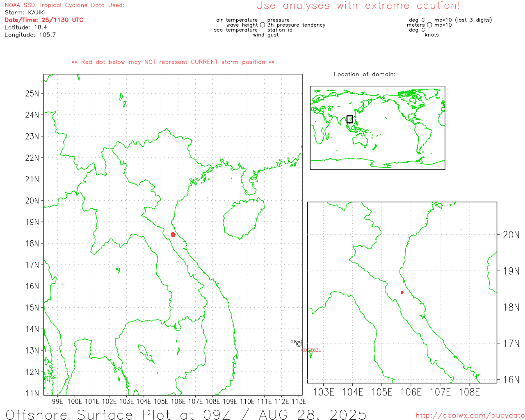Click the black domain box on world map

coord(349,119)
